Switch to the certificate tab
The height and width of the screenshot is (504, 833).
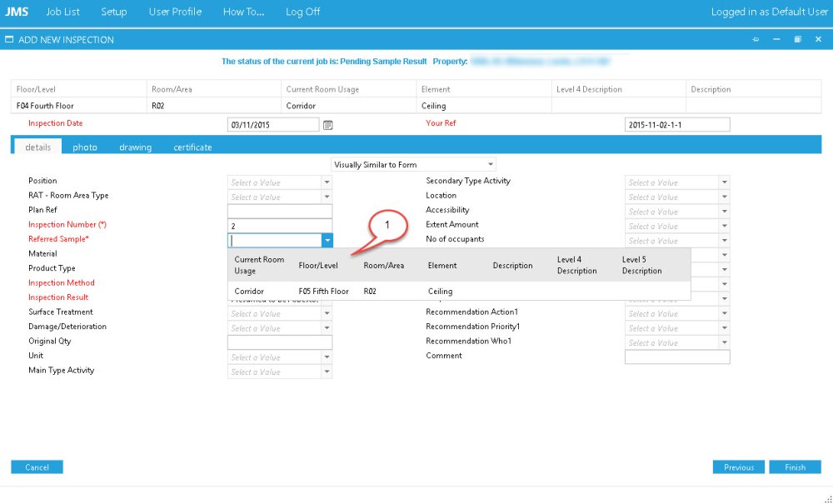(x=192, y=147)
